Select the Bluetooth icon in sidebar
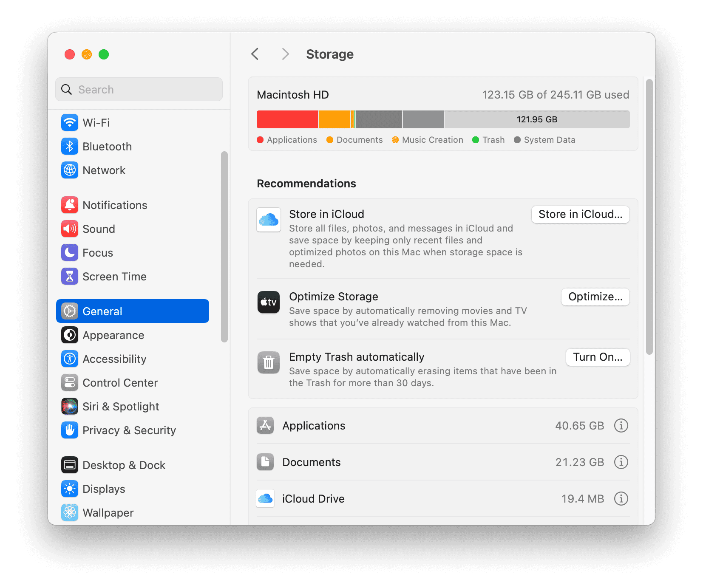This screenshot has width=703, height=588. (x=70, y=147)
